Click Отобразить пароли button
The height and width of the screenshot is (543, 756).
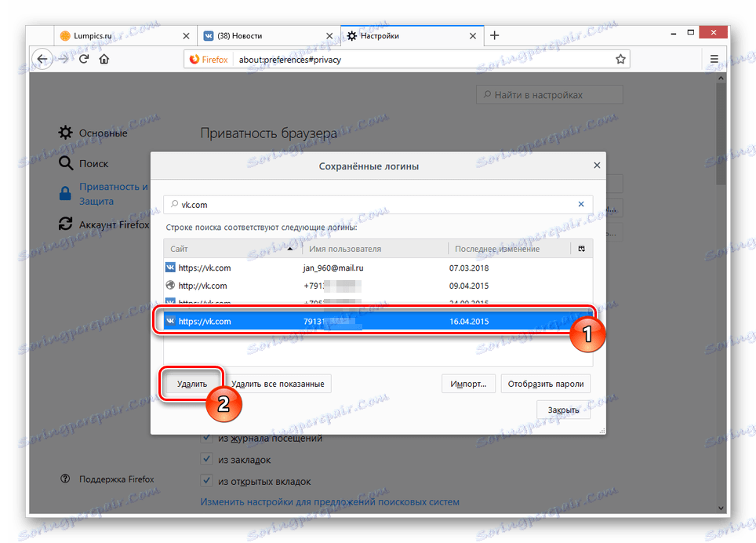point(546,384)
